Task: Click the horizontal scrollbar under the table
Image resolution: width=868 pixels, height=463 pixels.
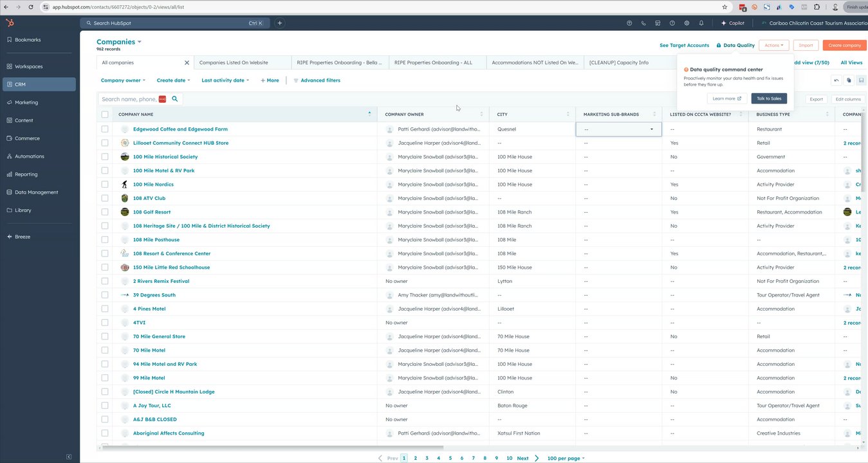Action: point(273,447)
